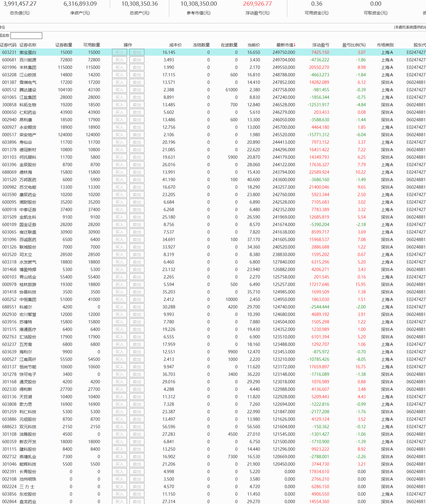Click 买入 for 五芳斋
Image resolution: width=426 pixels, height=504 pixels.
pyautogui.click(x=120, y=344)
